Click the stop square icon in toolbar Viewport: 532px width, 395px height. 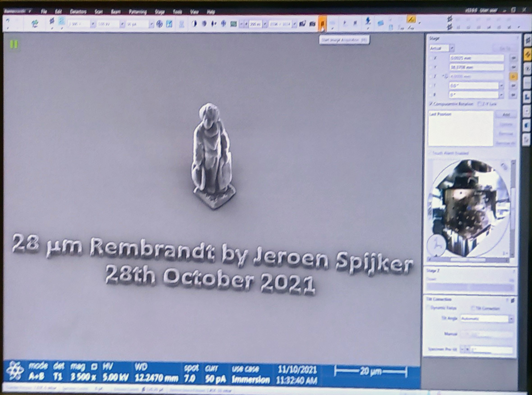tap(355, 23)
